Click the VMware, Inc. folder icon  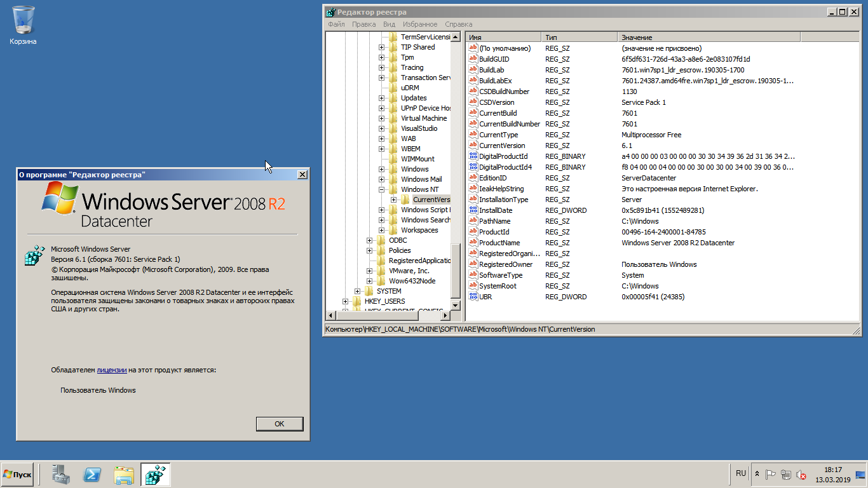tap(381, 271)
